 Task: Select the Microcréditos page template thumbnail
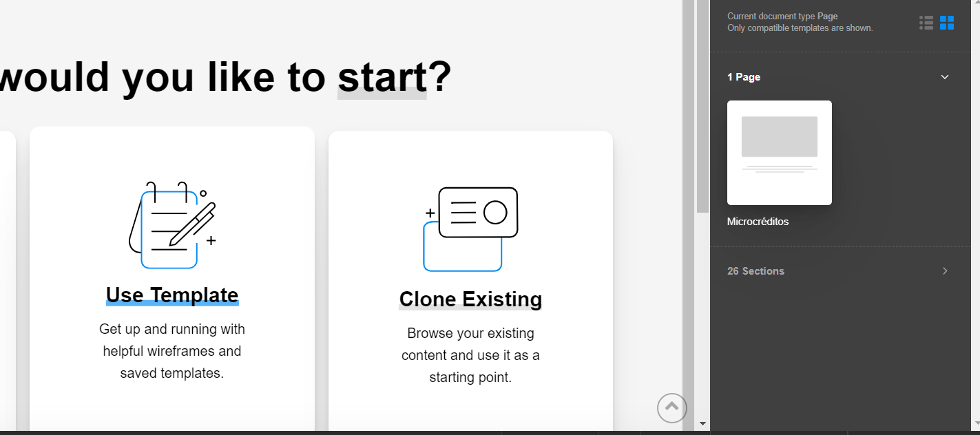(780, 153)
